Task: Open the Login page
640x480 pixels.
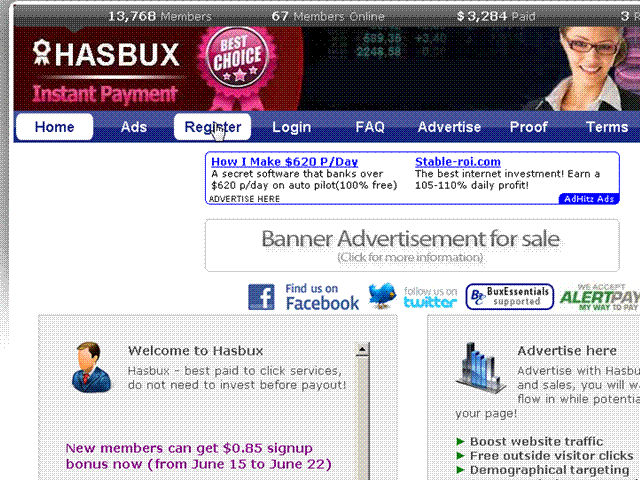Action: 291,127
